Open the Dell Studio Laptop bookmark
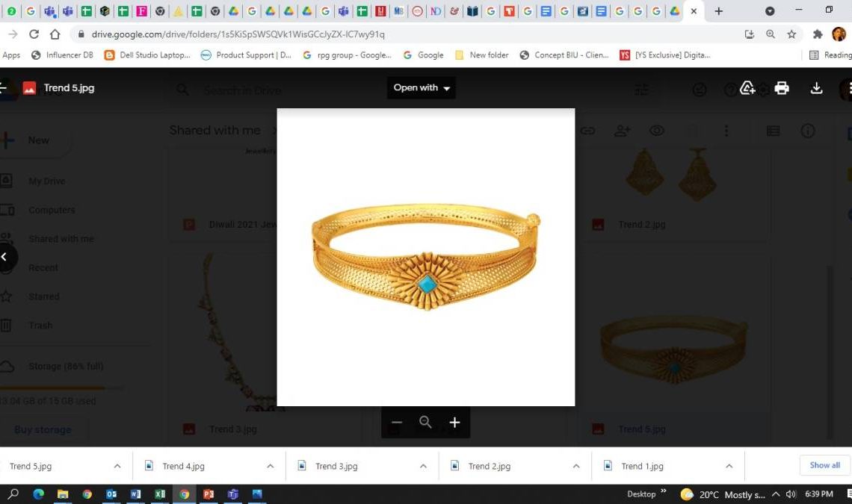 [x=147, y=55]
